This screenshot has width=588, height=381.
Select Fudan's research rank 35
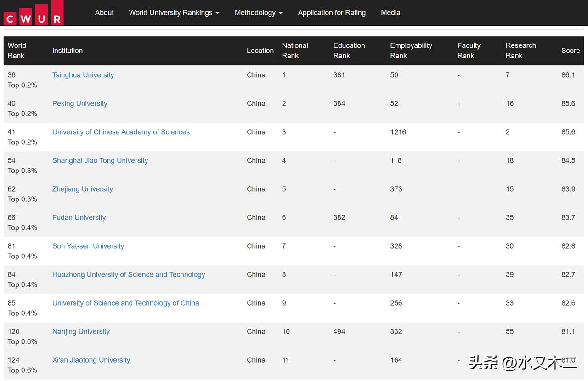[x=509, y=217]
